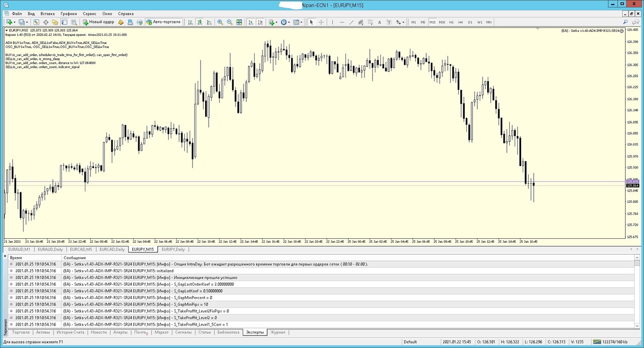This screenshot has width=644, height=348.
Task: Open the 'Вставка' menu
Action: pyautogui.click(x=48, y=14)
